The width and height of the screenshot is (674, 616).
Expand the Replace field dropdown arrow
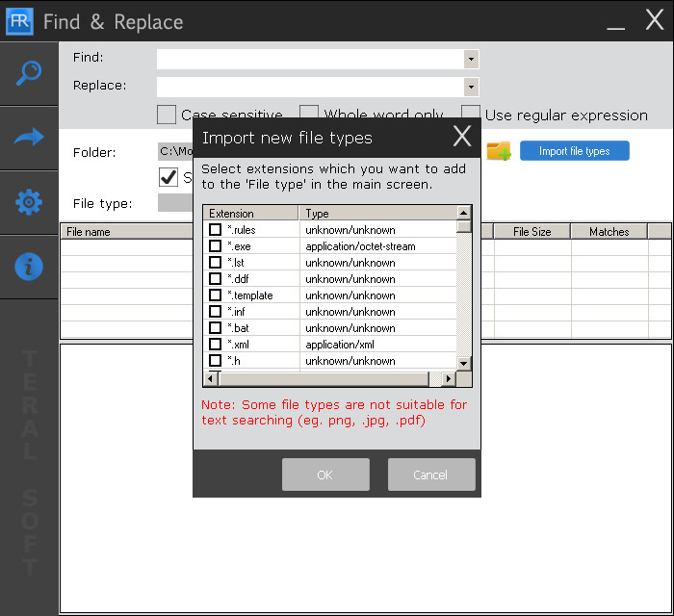click(x=471, y=88)
